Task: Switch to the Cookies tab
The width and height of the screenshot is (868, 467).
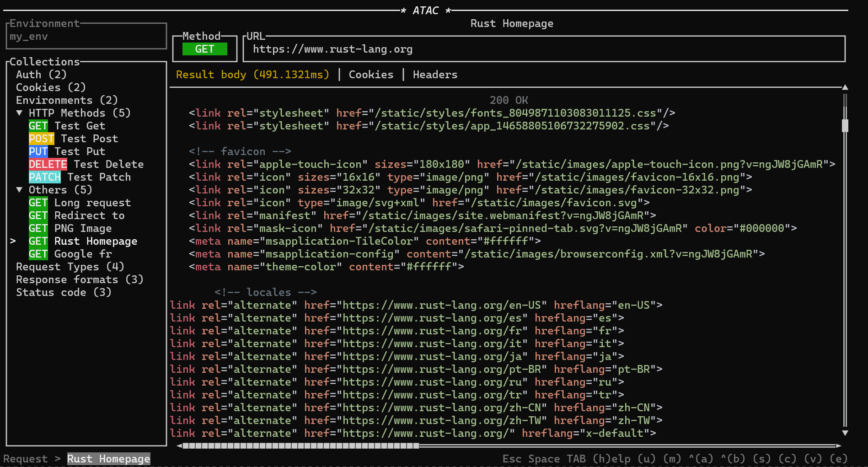Action: 371,75
